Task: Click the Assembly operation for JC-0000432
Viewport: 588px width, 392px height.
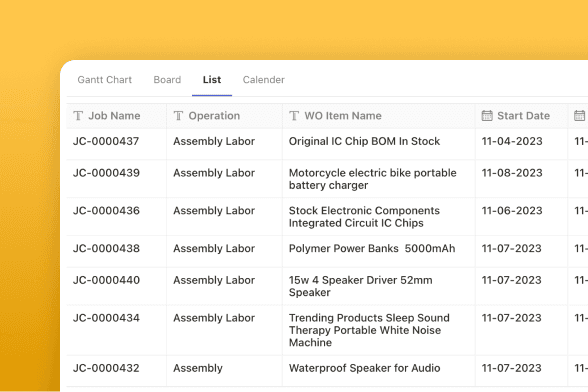Action: point(198,368)
